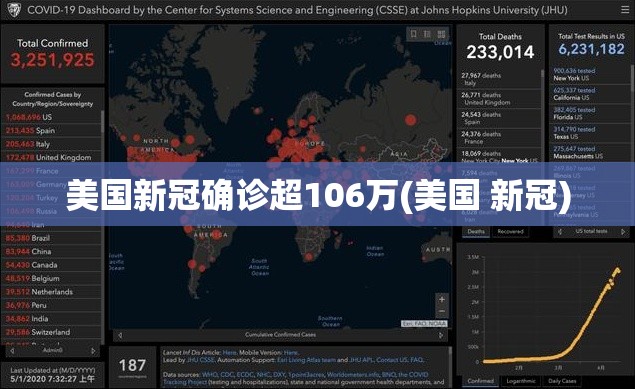
Task: Select the Daily Cases chart tab
Action: click(562, 381)
